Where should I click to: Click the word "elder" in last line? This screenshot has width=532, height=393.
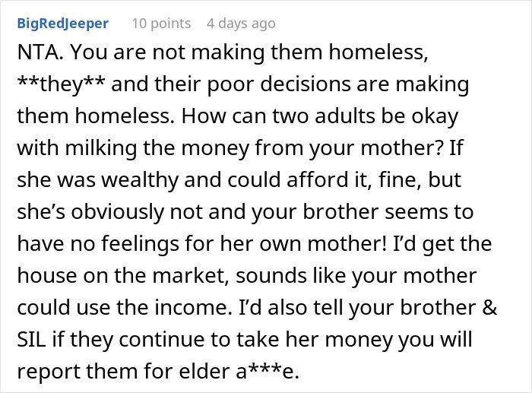204,371
